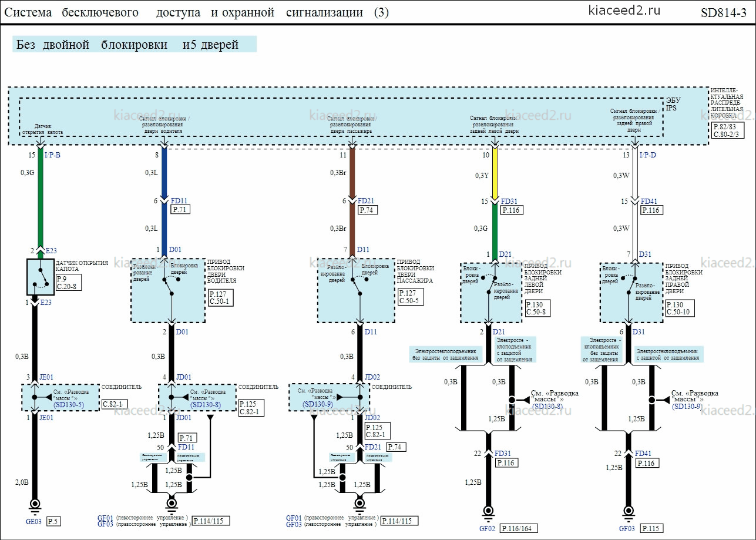This screenshot has width=756, height=540.
Task: Click the D11 connector label at pin 7
Action: pyautogui.click(x=364, y=250)
